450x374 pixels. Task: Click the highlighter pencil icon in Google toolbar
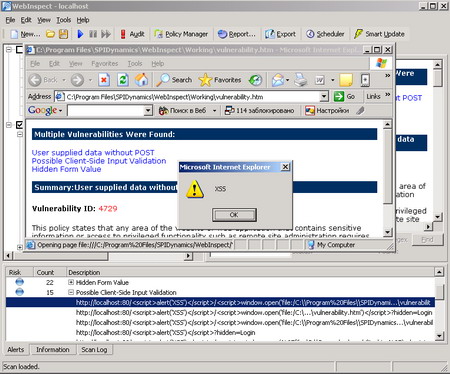point(360,110)
